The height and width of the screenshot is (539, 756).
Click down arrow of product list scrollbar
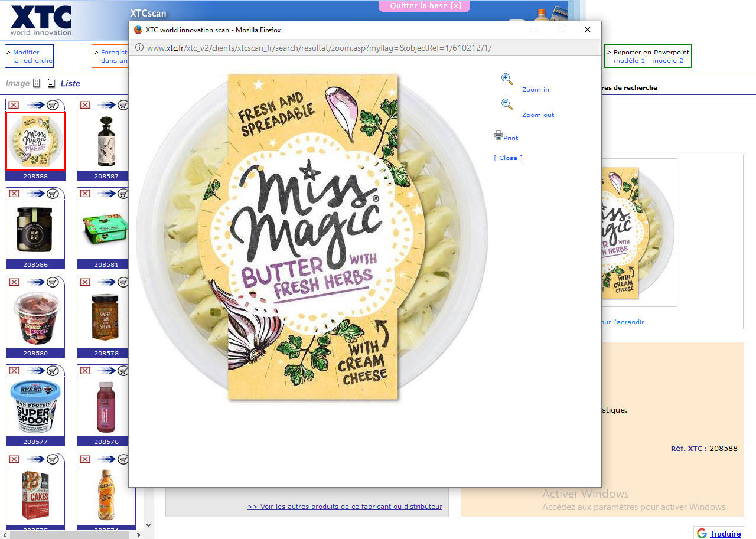pyautogui.click(x=148, y=525)
